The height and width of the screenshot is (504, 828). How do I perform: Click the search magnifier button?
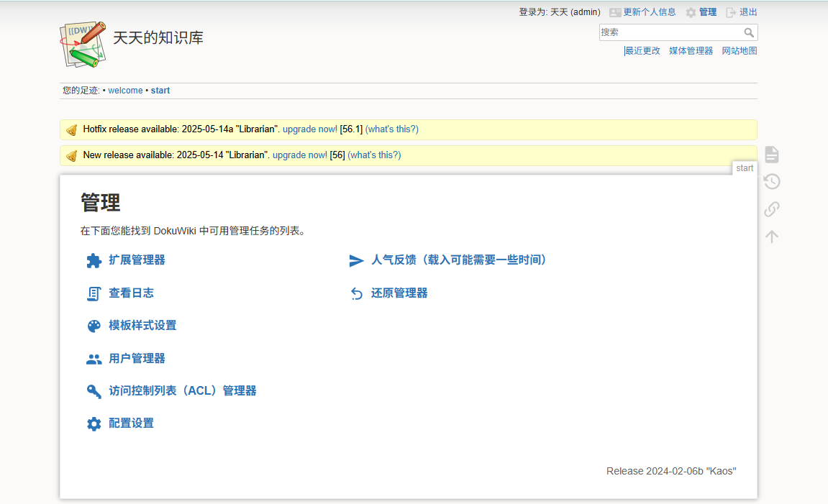[749, 33]
